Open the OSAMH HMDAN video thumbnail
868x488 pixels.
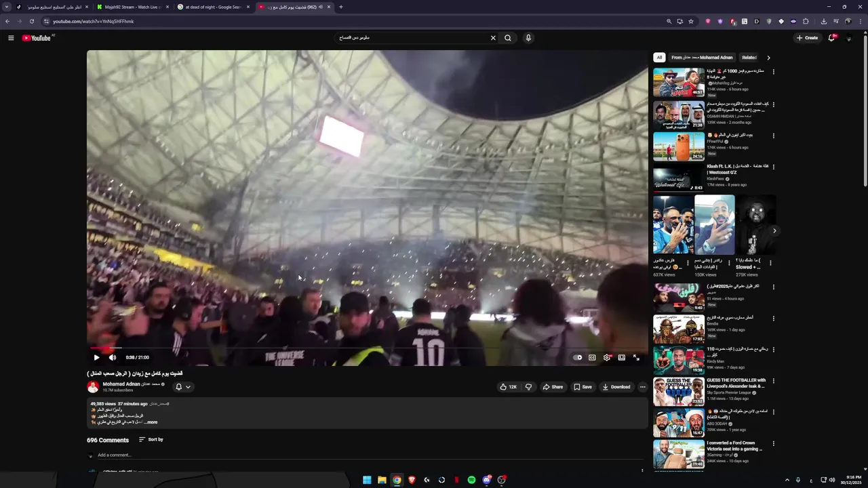pyautogui.click(x=679, y=115)
